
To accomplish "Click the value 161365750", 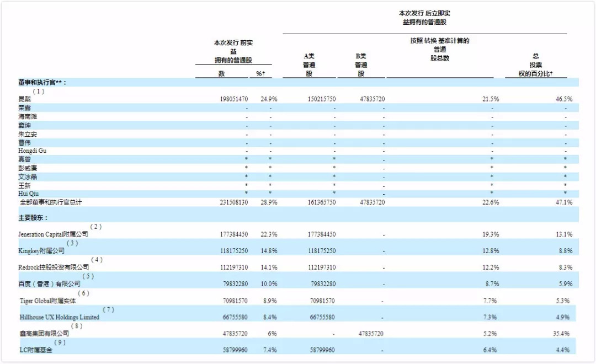I will coord(322,202).
